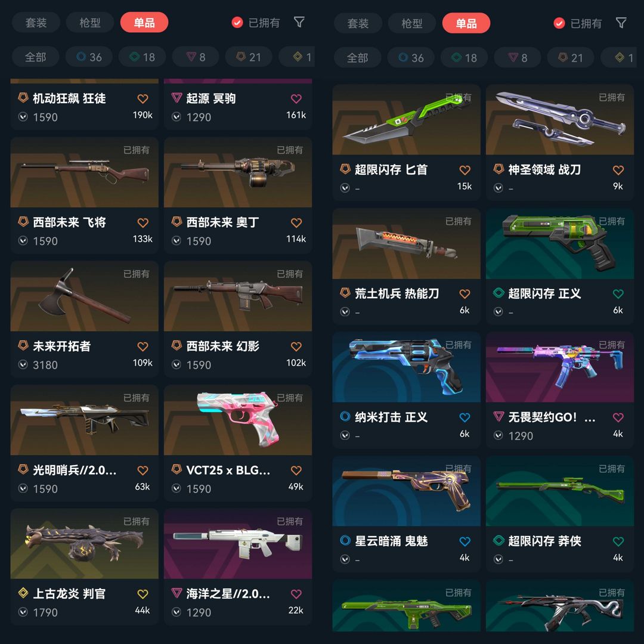Tap the heart on 起源 冥驹
This screenshot has height=644, width=644.
coord(296,98)
